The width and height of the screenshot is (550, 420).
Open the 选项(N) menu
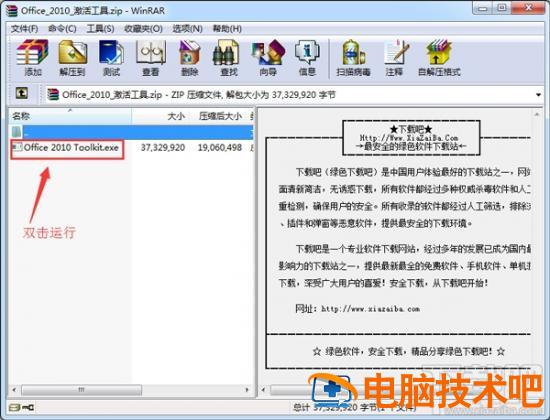(x=187, y=28)
